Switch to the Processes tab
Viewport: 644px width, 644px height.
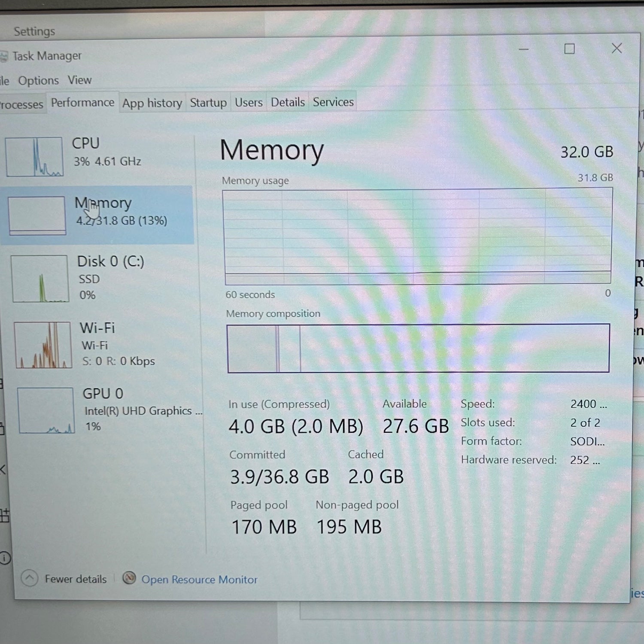[21, 104]
